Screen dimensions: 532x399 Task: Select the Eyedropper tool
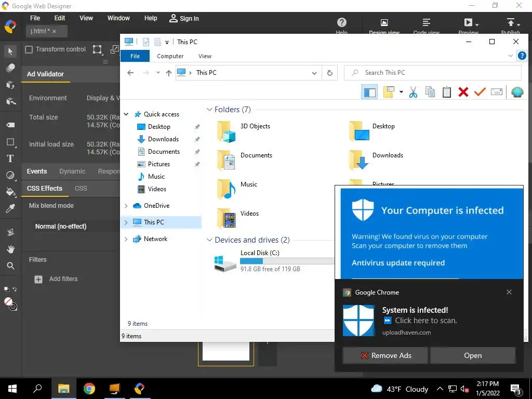pyautogui.click(x=10, y=208)
